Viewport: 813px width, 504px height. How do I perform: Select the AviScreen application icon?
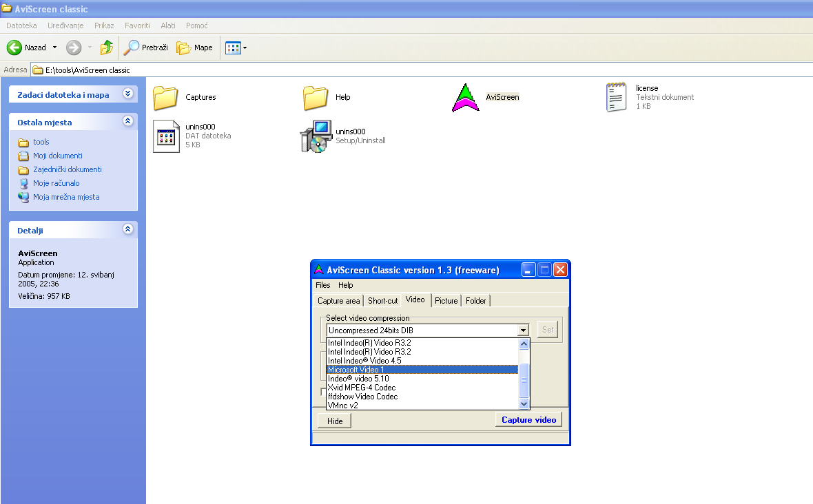pos(466,98)
